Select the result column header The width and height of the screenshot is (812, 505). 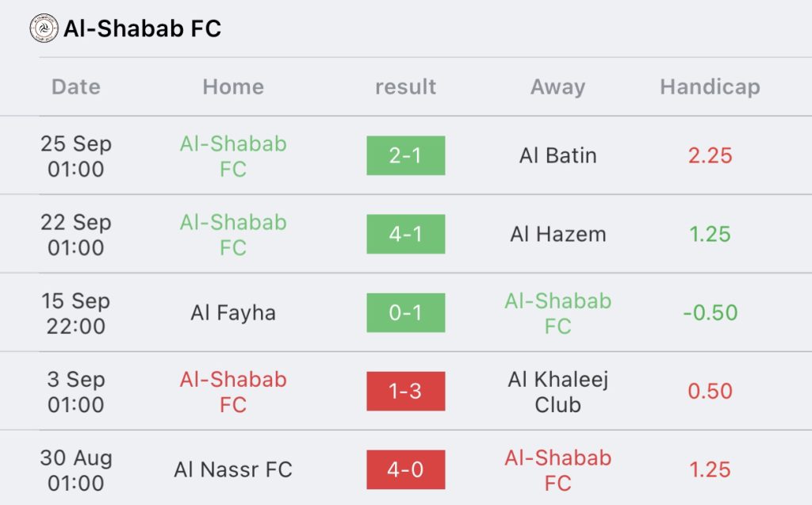pos(405,86)
